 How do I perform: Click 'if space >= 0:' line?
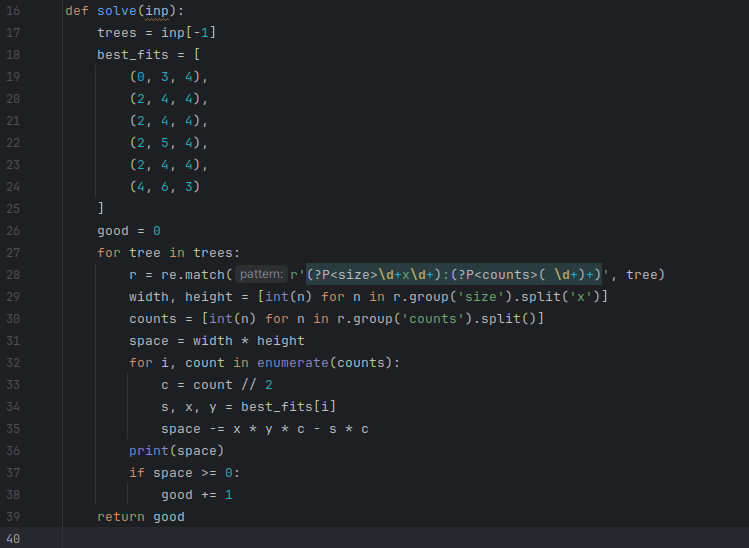point(185,473)
